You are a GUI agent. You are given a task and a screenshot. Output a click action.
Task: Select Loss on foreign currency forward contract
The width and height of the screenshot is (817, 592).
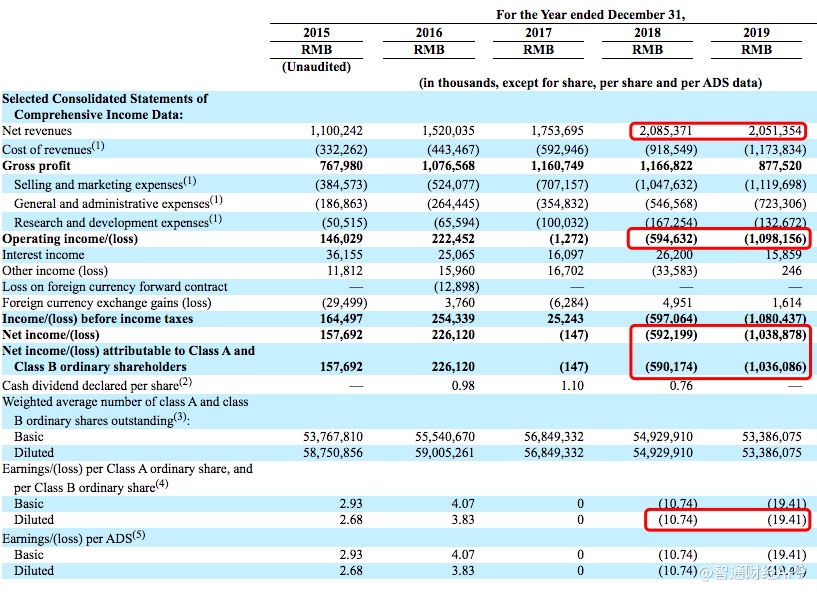pos(115,287)
